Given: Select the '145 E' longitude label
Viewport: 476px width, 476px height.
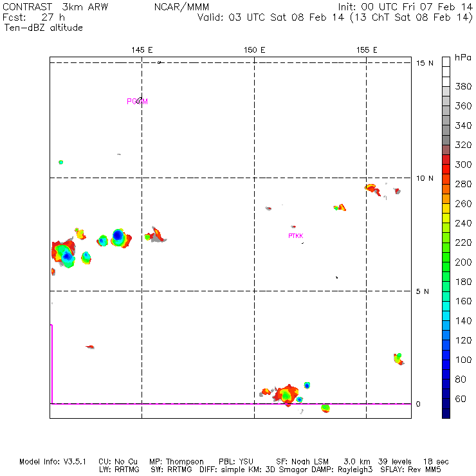Looking at the screenshot, I should pos(142,50).
